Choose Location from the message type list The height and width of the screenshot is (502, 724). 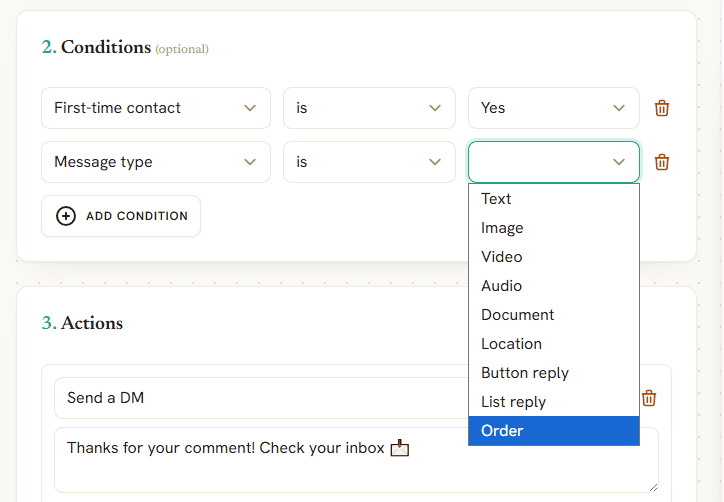[x=554, y=344]
